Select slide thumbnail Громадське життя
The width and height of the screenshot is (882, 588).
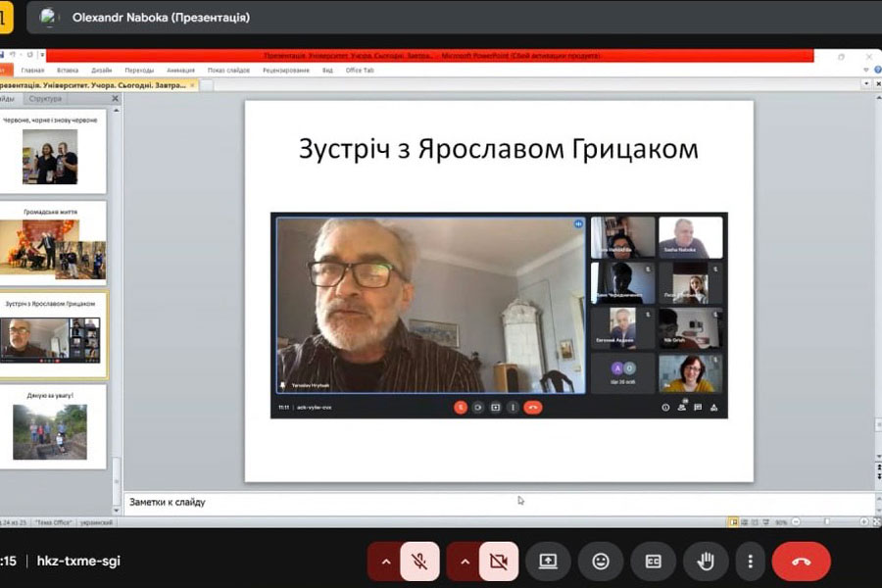click(51, 244)
